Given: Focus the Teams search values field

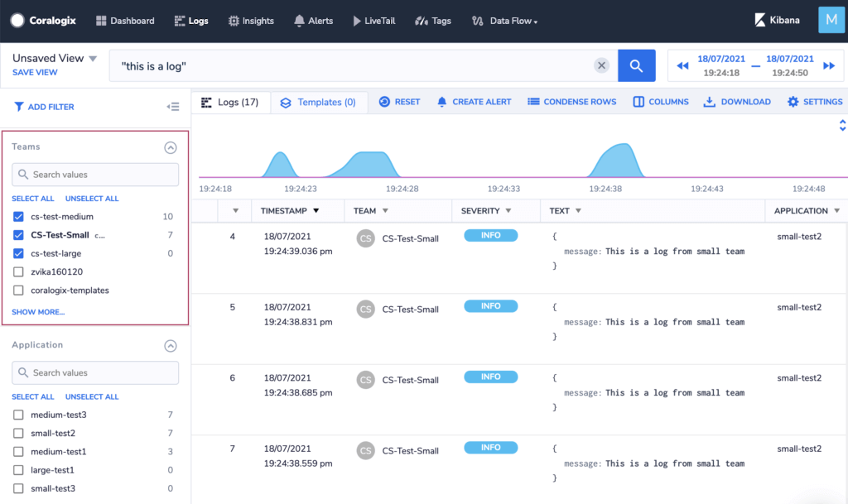Looking at the screenshot, I should pos(95,175).
